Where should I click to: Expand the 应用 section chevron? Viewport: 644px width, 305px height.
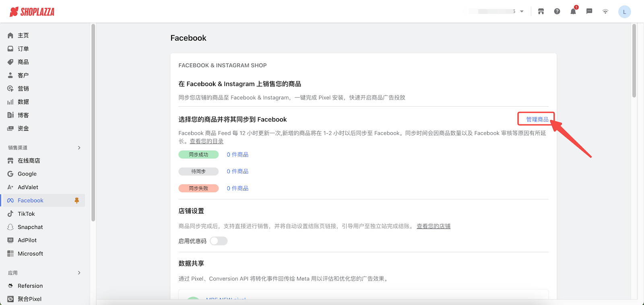[x=79, y=273]
